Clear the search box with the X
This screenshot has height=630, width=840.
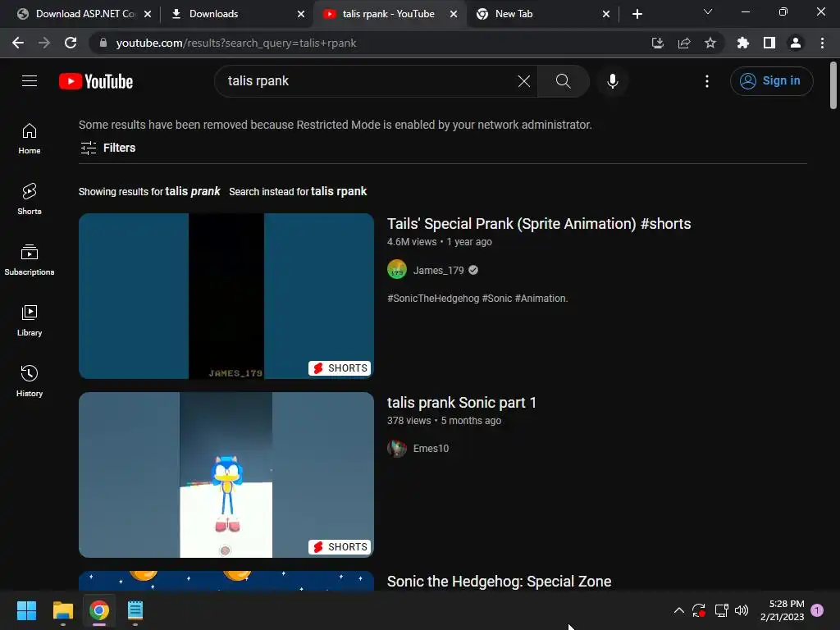[524, 81]
